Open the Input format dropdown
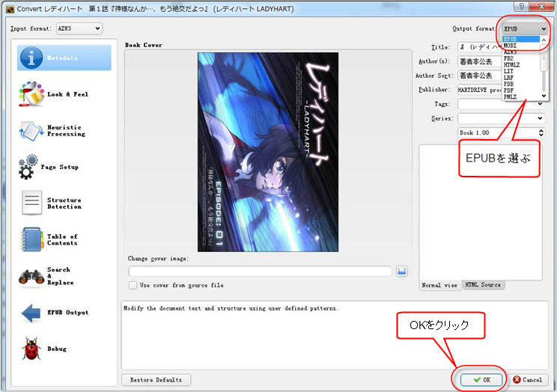This screenshot has height=392, width=557. [79, 28]
